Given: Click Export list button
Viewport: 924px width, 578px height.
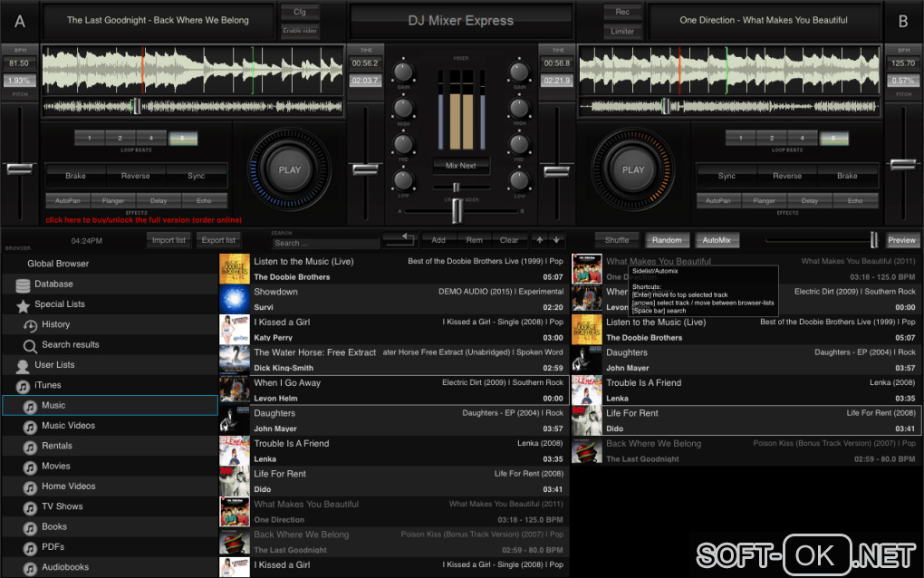Looking at the screenshot, I should tap(218, 240).
